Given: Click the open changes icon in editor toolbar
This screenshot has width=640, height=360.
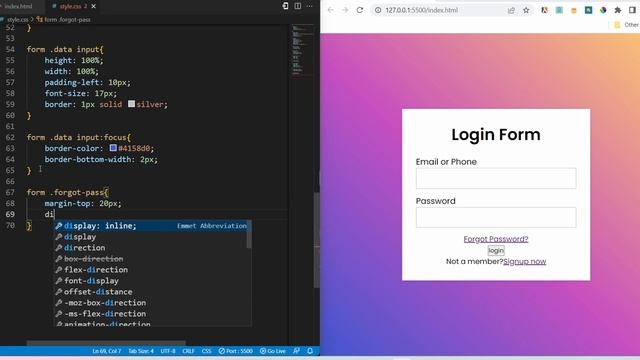Looking at the screenshot, I should click(285, 6).
